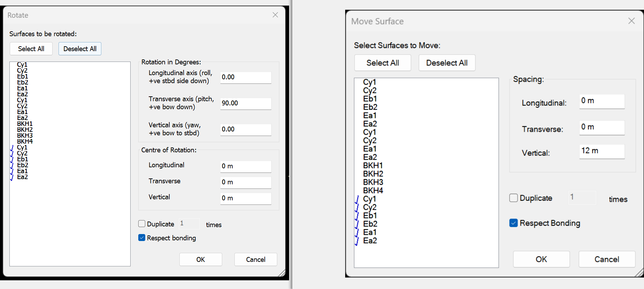Image resolution: width=644 pixels, height=289 pixels.
Task: Uncheck the ticked Eb2 surface in Move Surface list
Action: [370, 224]
